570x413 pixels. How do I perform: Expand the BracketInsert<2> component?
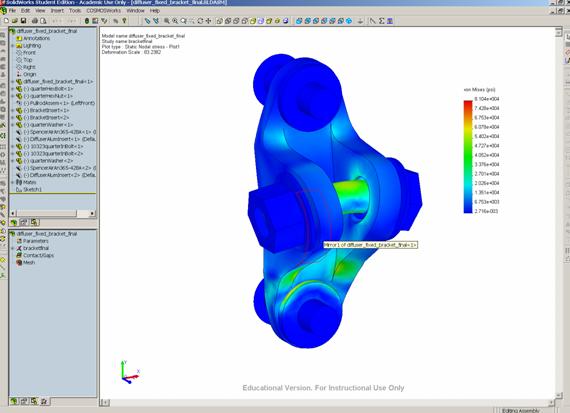13,117
